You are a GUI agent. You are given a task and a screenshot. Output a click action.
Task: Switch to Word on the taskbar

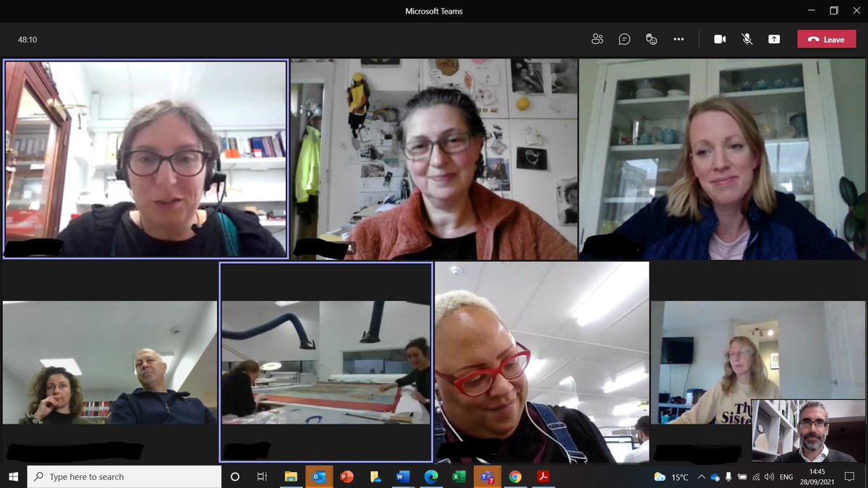403,476
